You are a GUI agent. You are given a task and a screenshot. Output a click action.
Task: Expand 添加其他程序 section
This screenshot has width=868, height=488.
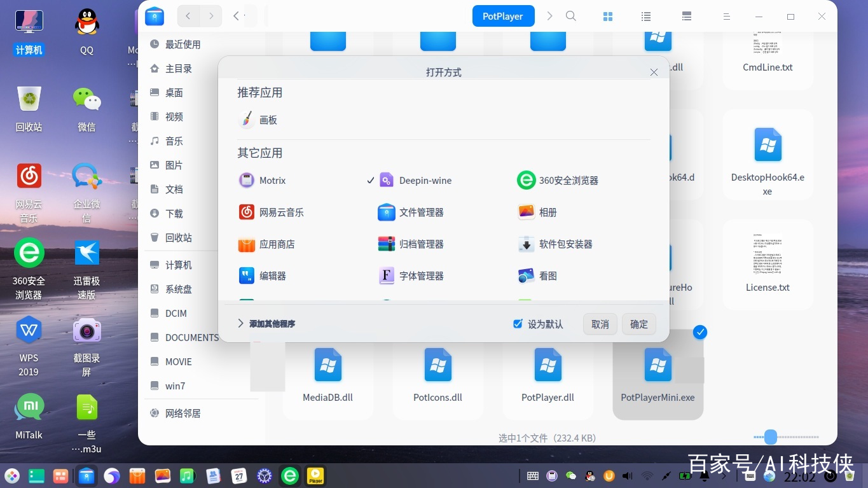coord(266,324)
